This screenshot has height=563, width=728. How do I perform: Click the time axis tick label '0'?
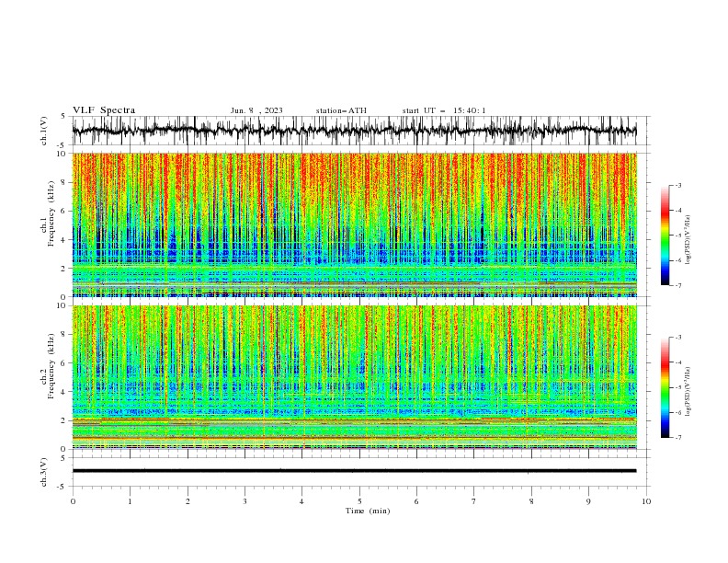pos(73,501)
